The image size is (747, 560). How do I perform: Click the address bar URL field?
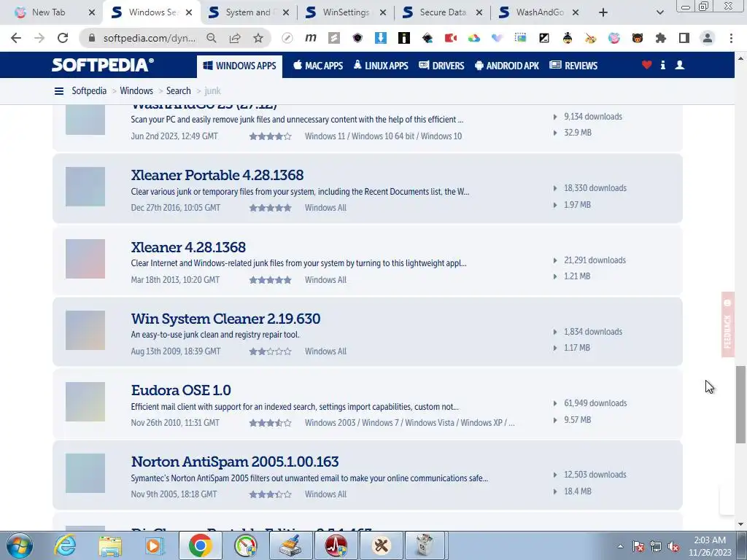149,38
